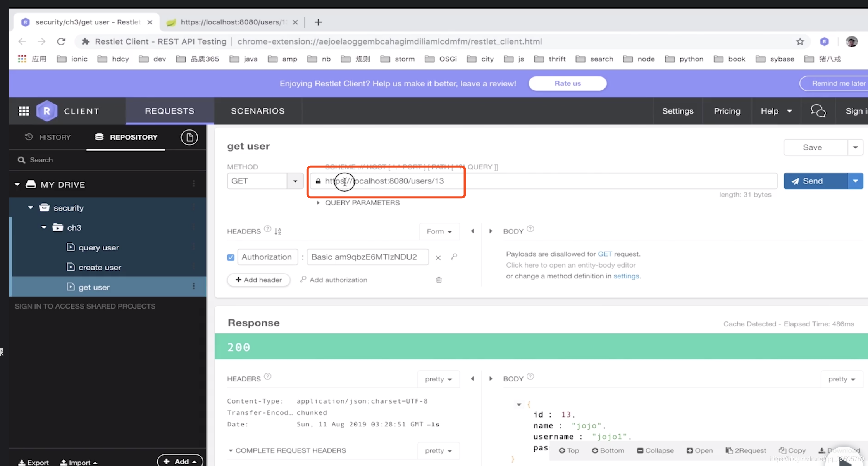Open the chat feedback icon in top bar
The image size is (868, 466).
818,111
